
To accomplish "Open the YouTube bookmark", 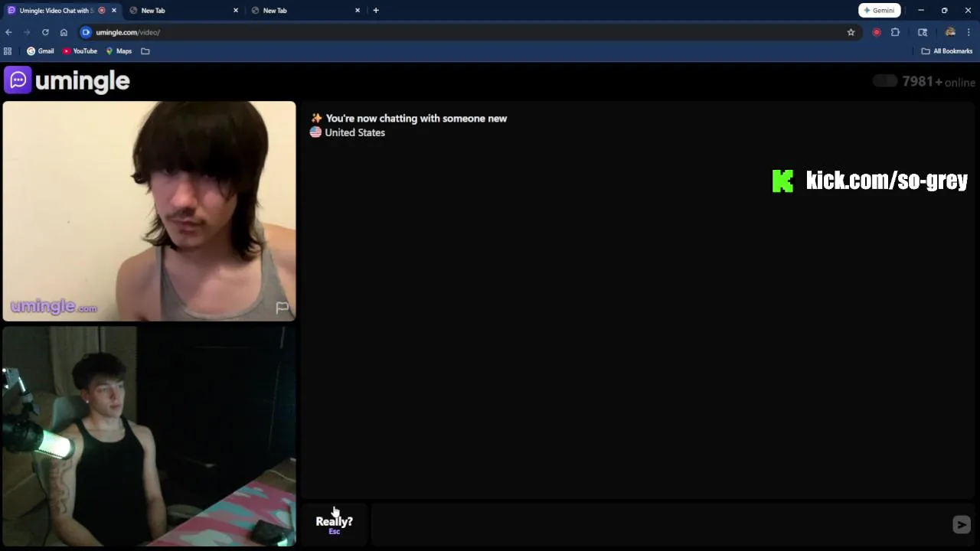I will tap(80, 51).
